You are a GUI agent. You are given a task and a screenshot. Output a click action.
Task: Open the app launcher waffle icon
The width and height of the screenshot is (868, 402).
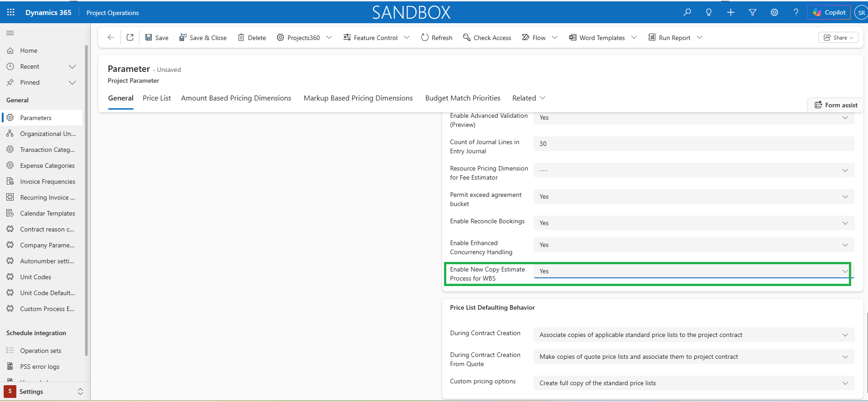point(11,12)
